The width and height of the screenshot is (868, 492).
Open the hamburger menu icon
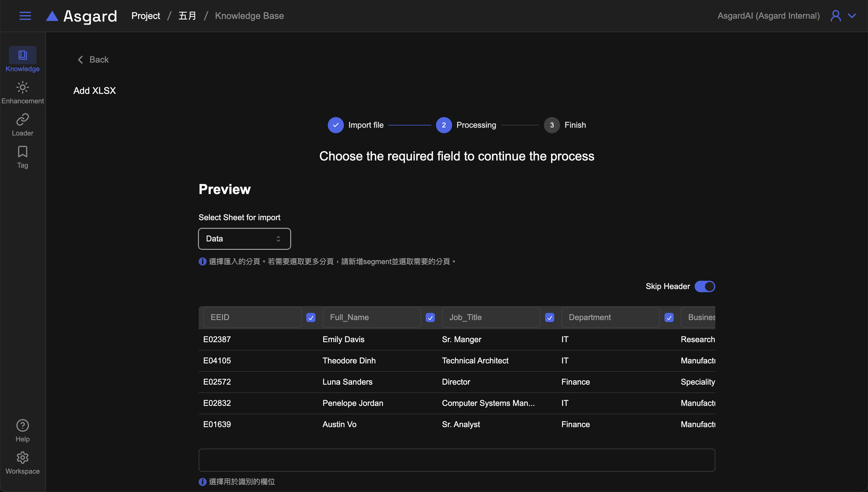click(x=25, y=16)
